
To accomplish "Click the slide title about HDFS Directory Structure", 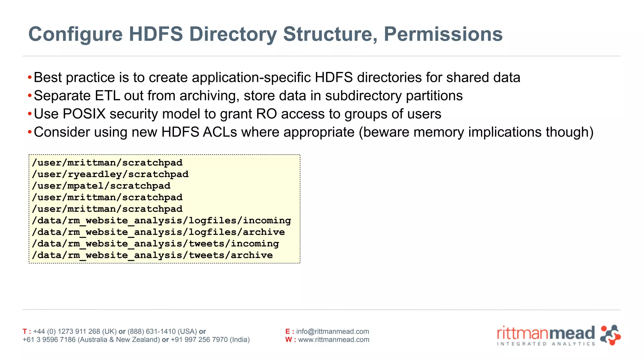I will point(265,34).
